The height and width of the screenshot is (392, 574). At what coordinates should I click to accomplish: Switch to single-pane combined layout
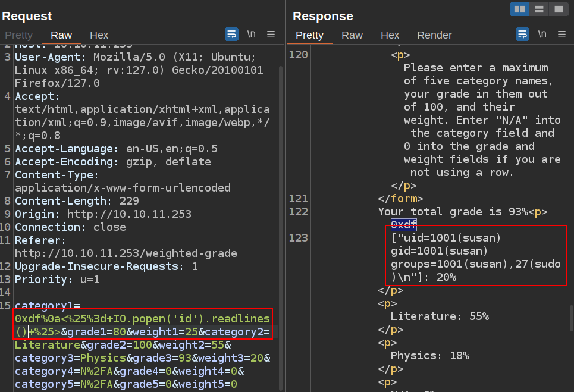pyautogui.click(x=558, y=9)
